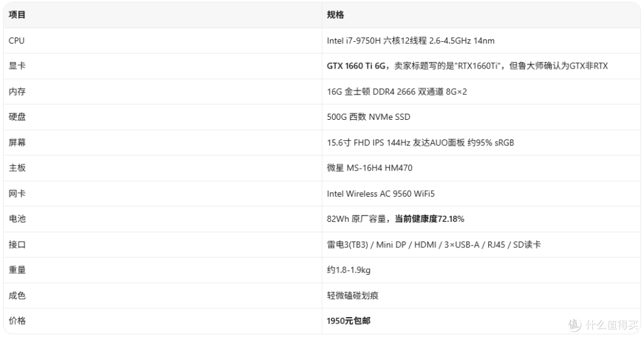Screen dimensions: 644x338
Task: Select the 重量 row label
Action: coord(17,270)
